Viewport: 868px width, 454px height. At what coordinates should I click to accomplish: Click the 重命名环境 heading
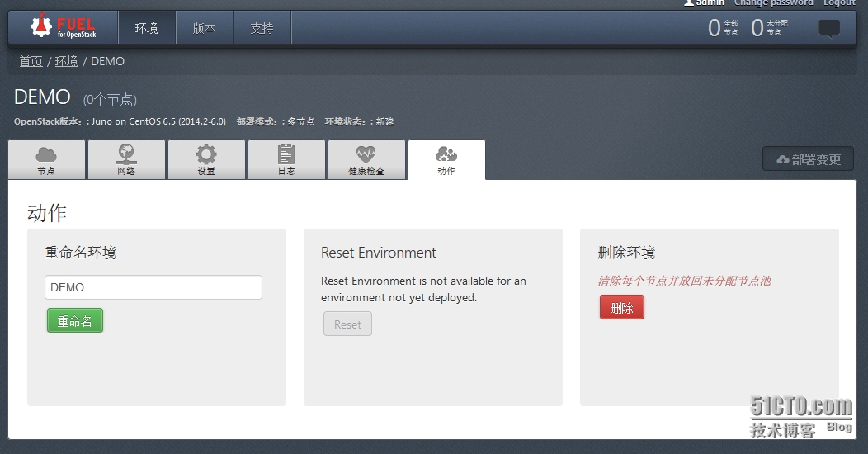pyautogui.click(x=80, y=253)
